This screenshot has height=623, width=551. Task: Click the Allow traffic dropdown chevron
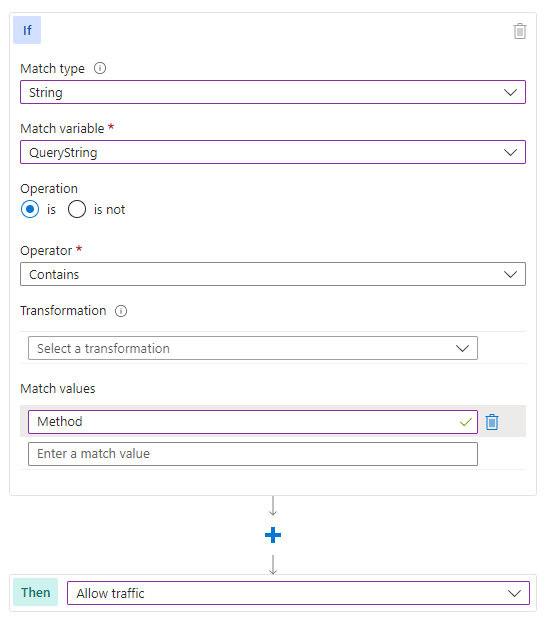pyautogui.click(x=514, y=594)
